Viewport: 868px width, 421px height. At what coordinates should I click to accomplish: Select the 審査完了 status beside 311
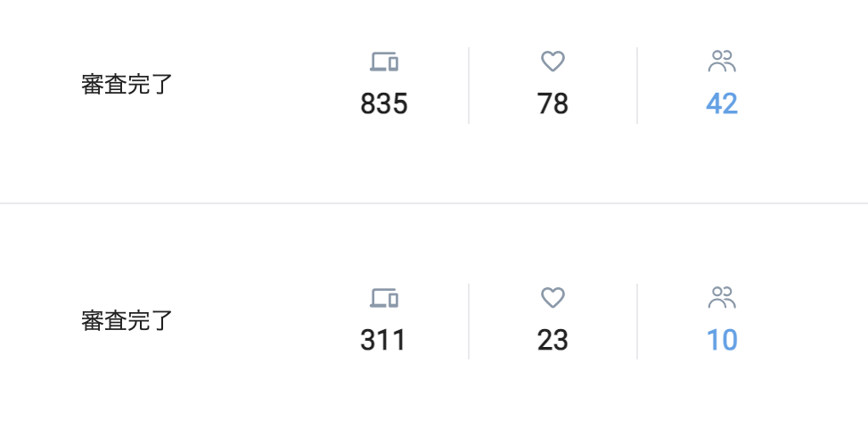pyautogui.click(x=127, y=321)
